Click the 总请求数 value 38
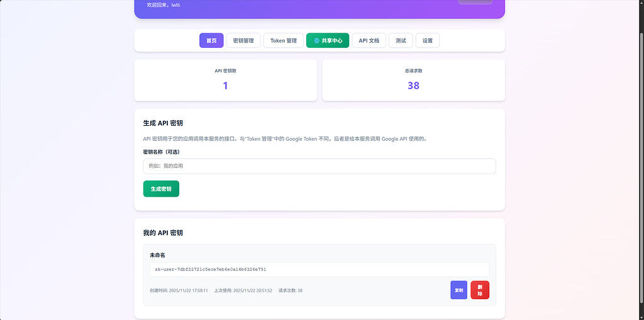 pos(414,86)
